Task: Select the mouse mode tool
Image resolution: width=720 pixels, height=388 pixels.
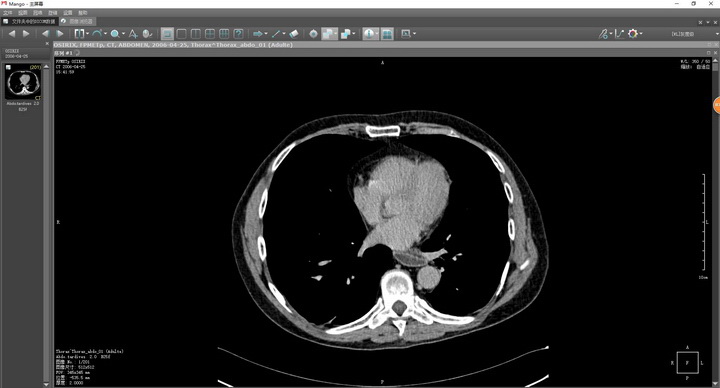Action: pos(147,34)
